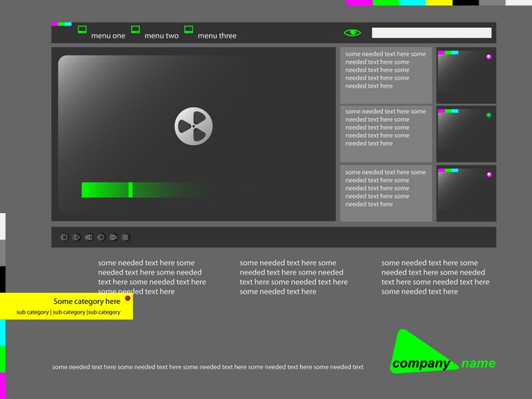Open menu two
The width and height of the screenshot is (532, 399).
tap(161, 36)
